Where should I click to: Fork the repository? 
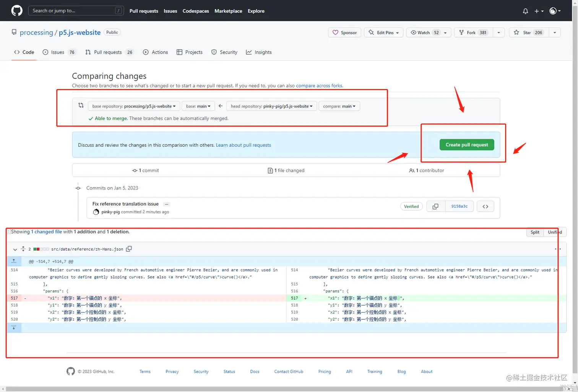[x=473, y=32]
